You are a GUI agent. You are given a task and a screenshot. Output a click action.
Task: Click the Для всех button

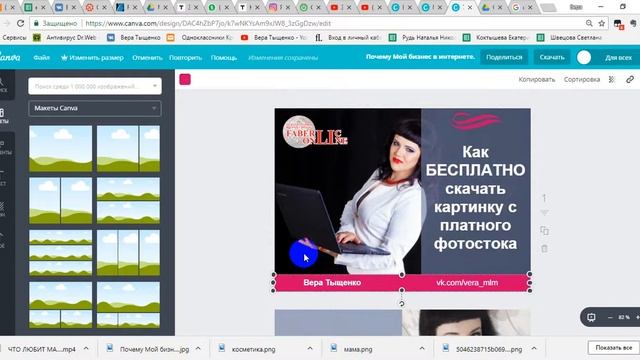(618, 58)
